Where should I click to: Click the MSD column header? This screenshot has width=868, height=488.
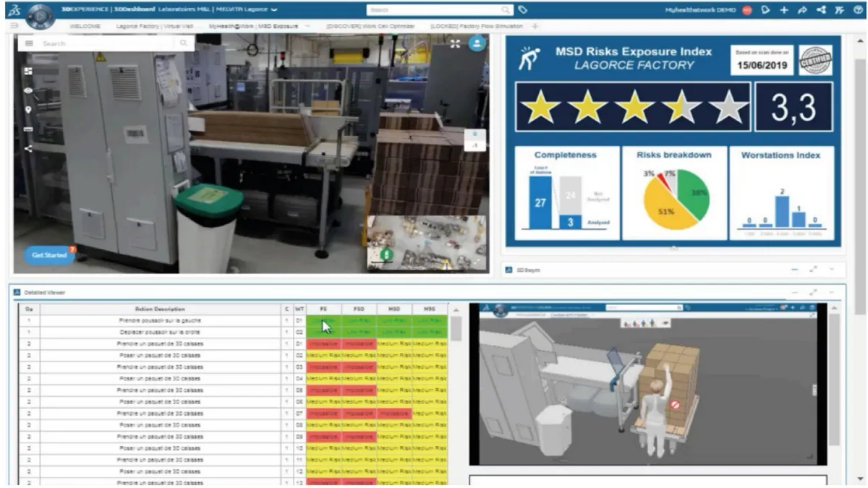coord(394,309)
